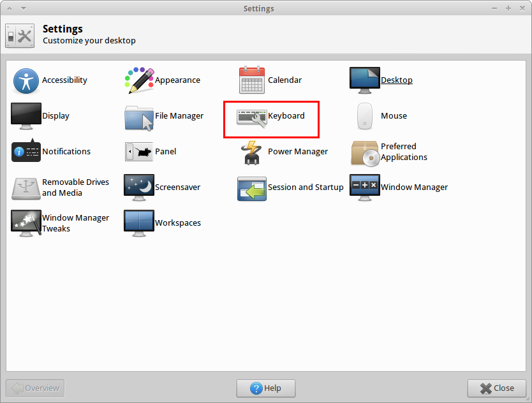
Task: Open the Power Manager plug icon
Action: (252, 152)
